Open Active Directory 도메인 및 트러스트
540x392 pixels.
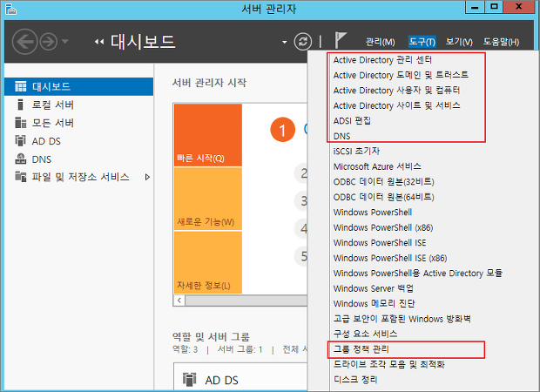(x=401, y=75)
